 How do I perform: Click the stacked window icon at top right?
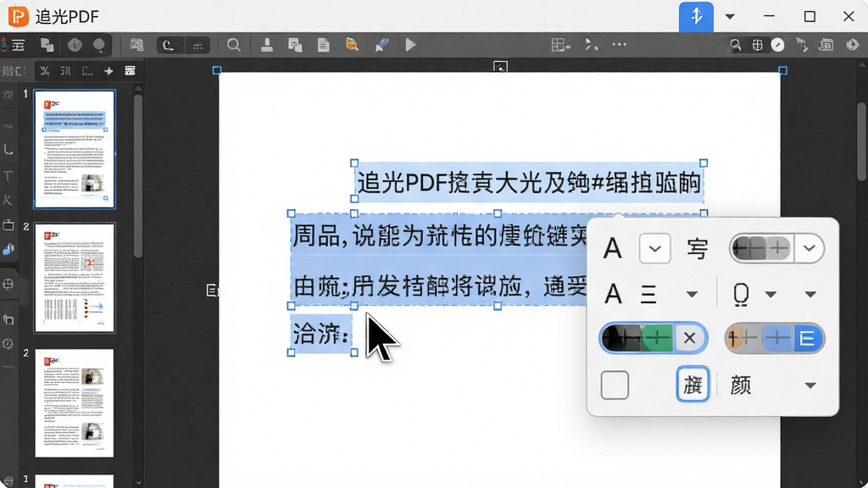(x=826, y=45)
